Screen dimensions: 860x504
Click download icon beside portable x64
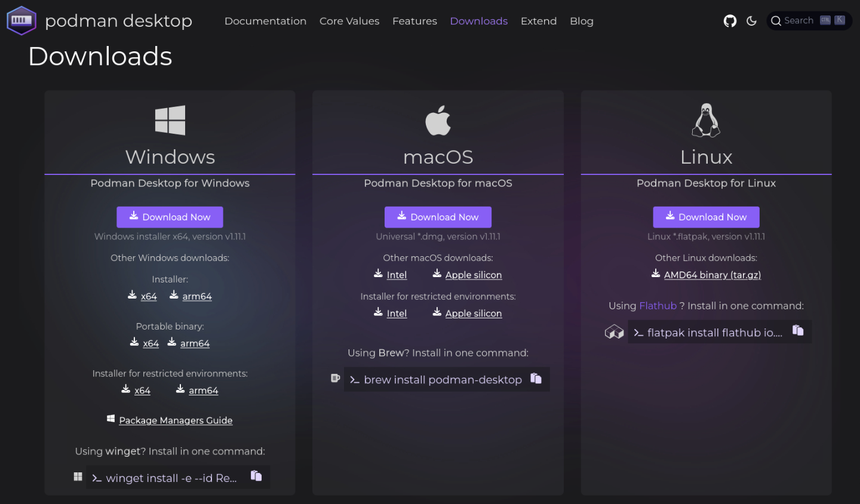point(134,342)
